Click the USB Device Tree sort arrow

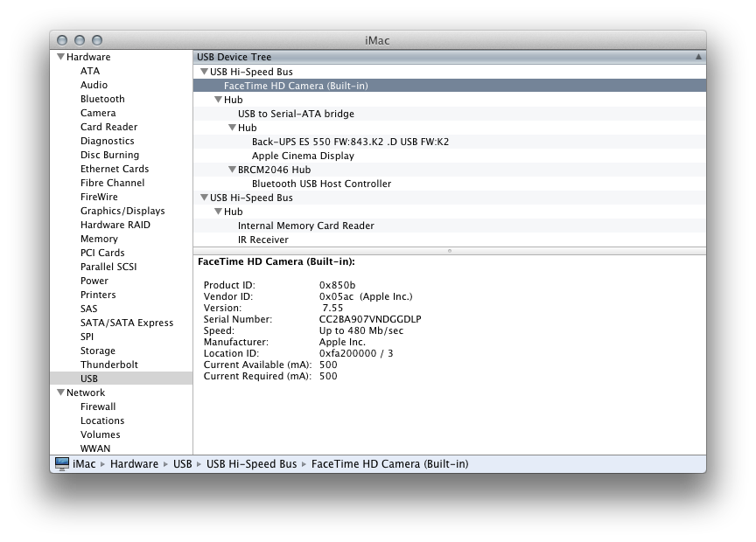(698, 57)
